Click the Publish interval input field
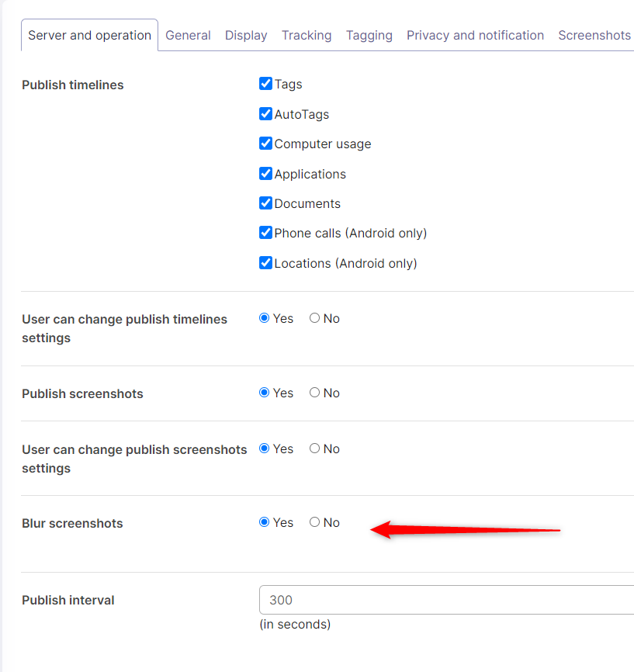 (x=446, y=600)
